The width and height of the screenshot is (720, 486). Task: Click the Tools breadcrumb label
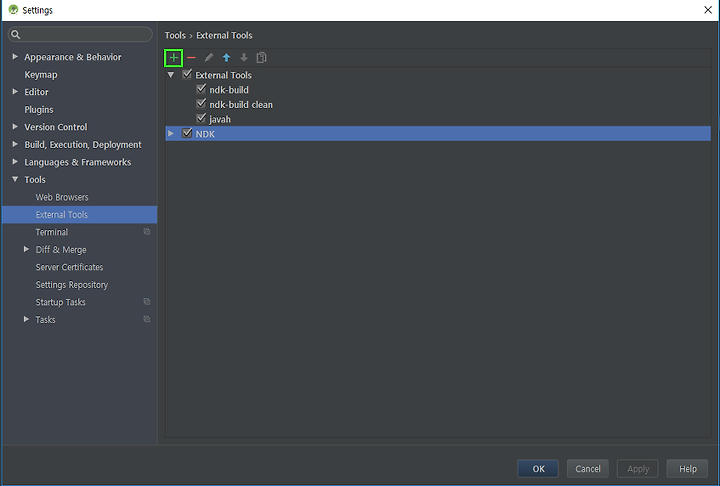[x=175, y=35]
